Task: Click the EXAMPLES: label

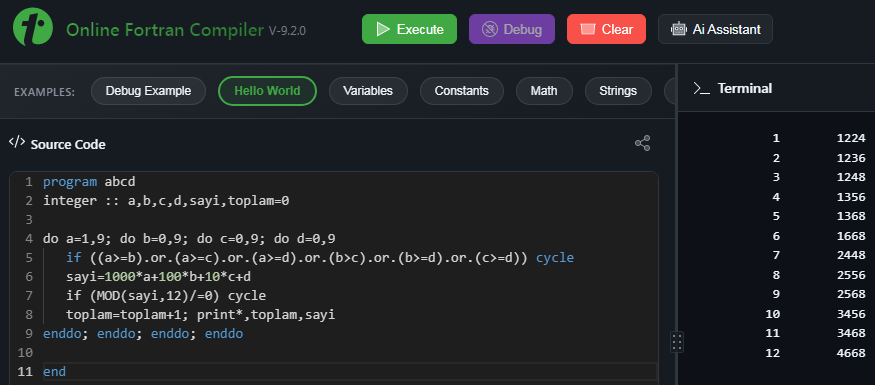Action: [x=45, y=92]
